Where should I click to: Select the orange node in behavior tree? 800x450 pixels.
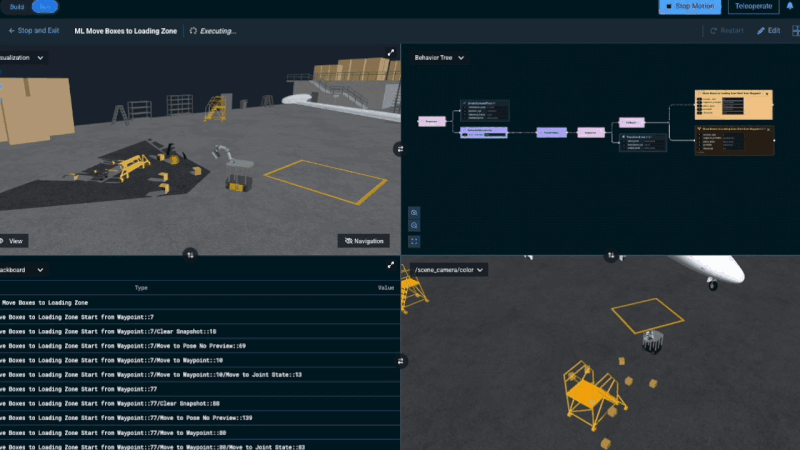point(734,103)
